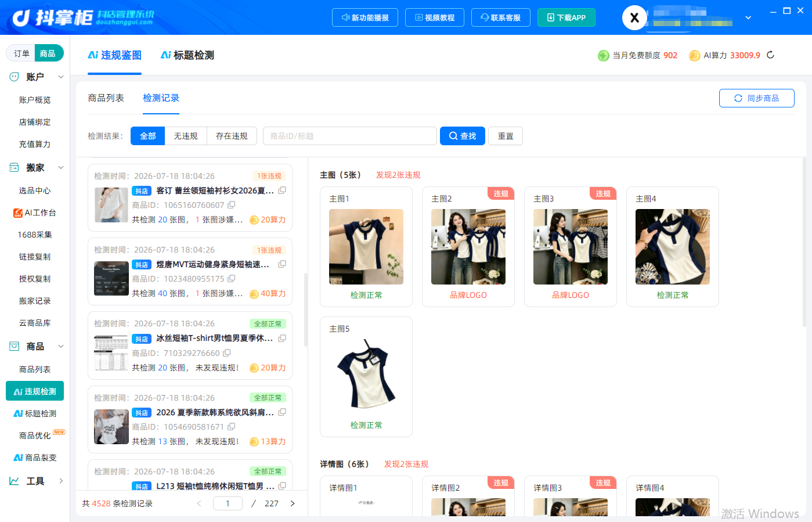Screen dimensions: 812x522
Task: Switch sidebar toggle to 商品
Action: pos(48,53)
